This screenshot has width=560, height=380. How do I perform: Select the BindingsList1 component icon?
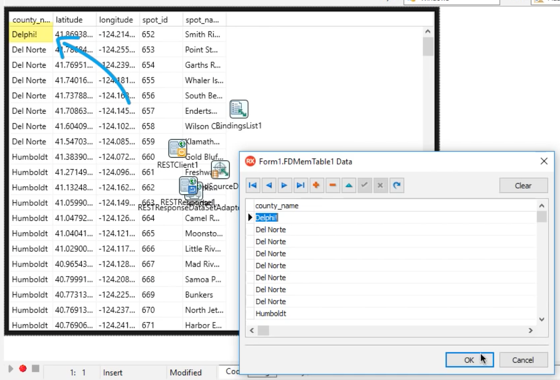coord(239,109)
